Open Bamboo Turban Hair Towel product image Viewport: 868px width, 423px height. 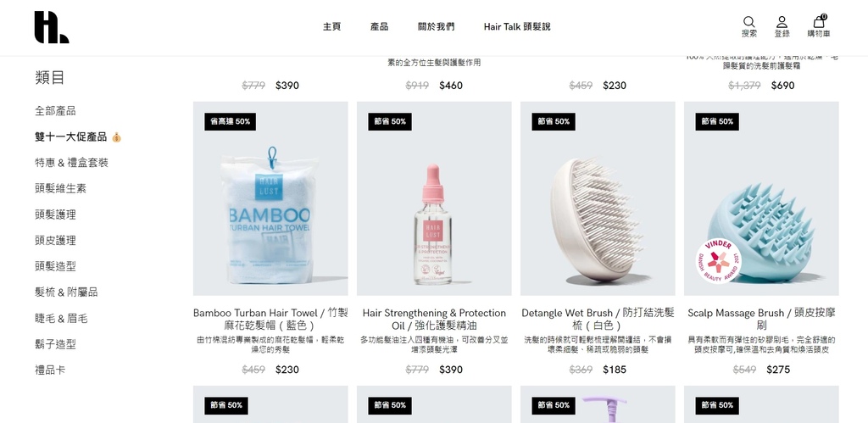coord(270,198)
